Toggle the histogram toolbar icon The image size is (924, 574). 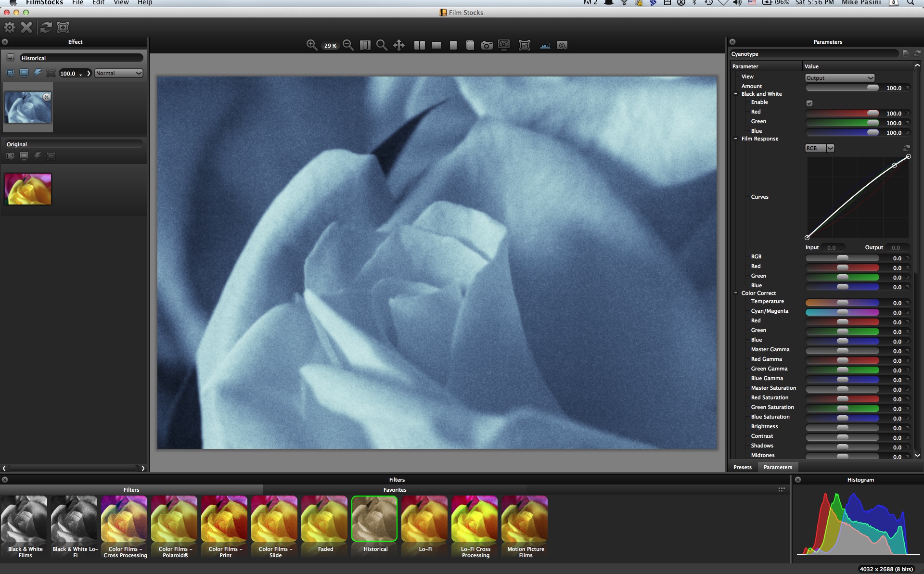point(545,45)
